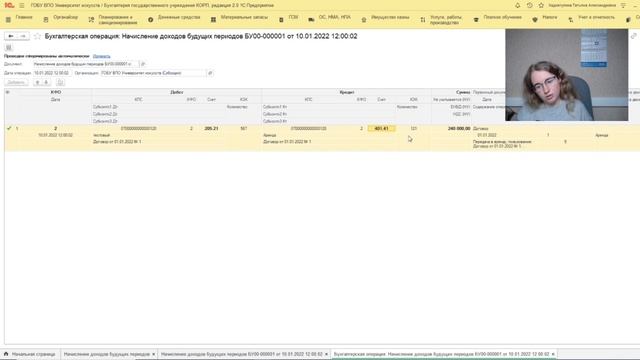The image size is (640, 360).
Task: Open settings lines icon near user name
Action: tap(623, 5)
